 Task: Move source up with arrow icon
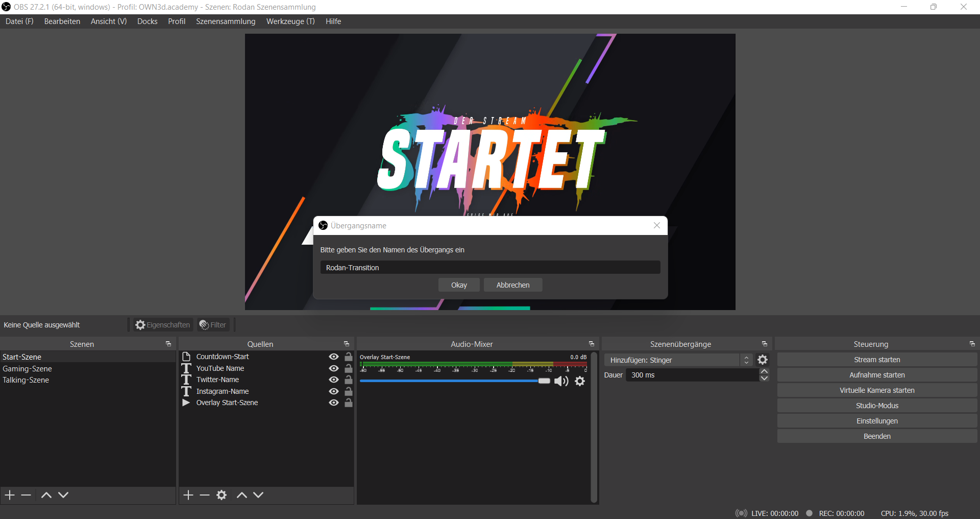point(242,495)
